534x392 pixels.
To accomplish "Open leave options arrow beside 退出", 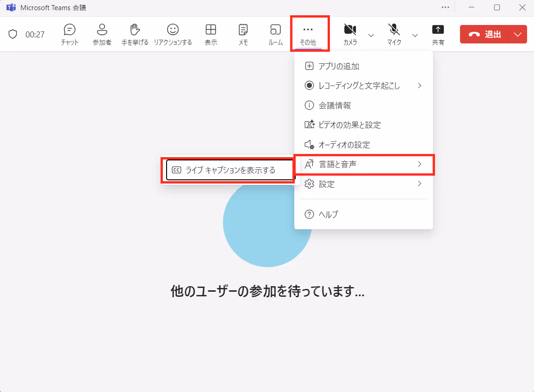I will pyautogui.click(x=518, y=34).
